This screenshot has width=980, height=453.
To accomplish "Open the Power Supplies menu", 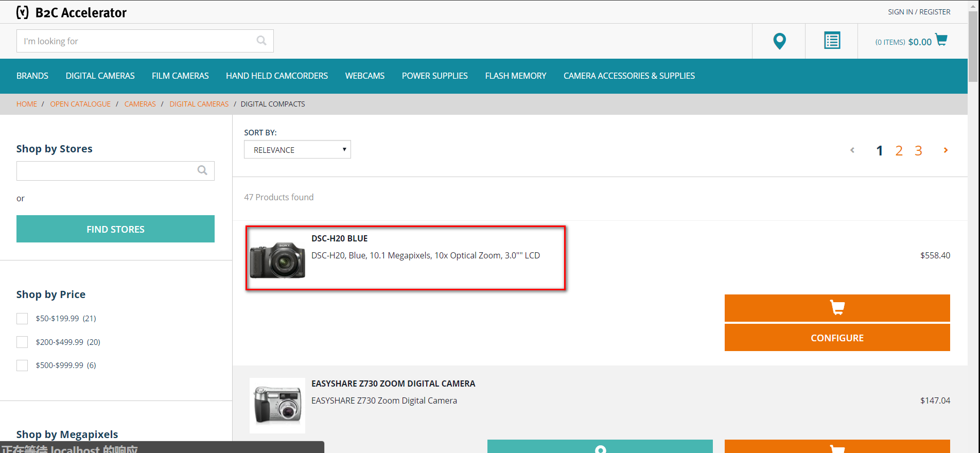I will tap(435, 76).
